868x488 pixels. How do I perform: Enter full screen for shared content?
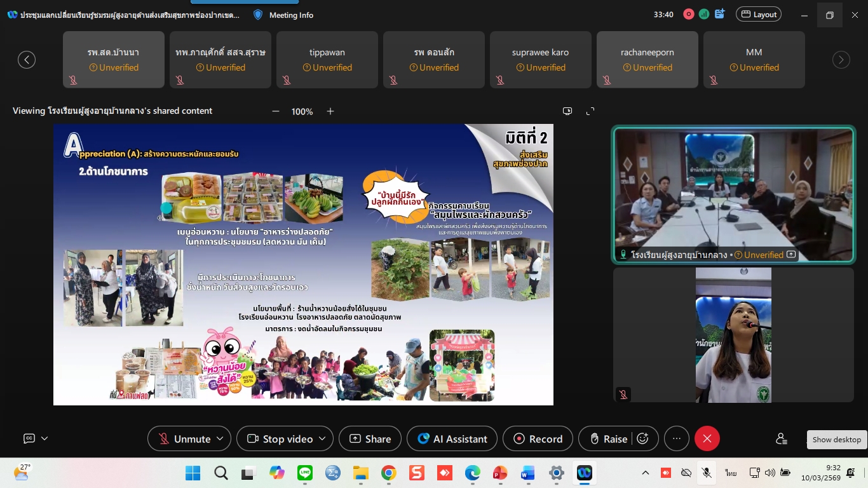pyautogui.click(x=590, y=111)
